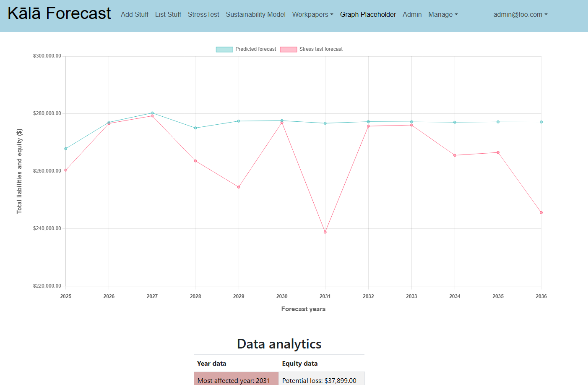This screenshot has height=385, width=588.
Task: Navigate to StressTest page
Action: [x=203, y=14]
